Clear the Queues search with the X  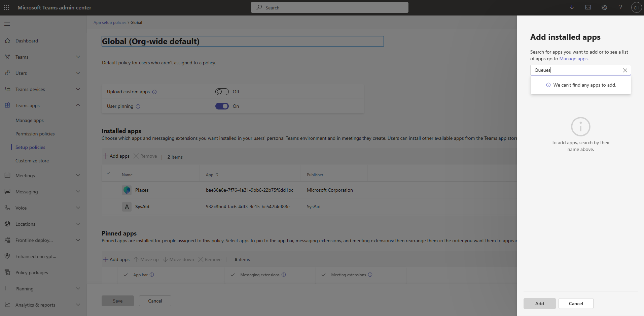click(625, 70)
